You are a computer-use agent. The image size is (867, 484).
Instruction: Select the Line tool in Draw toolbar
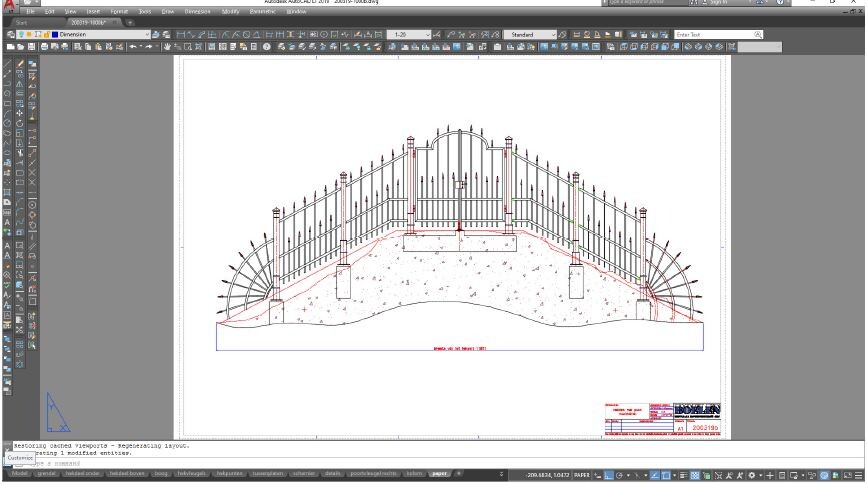[x=8, y=63]
